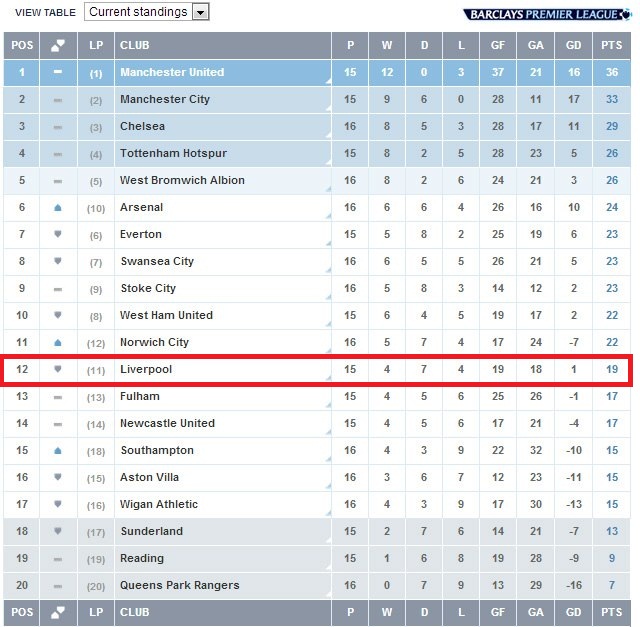Click Arsenal's blue up-arrow movement icon
640x627 pixels.
pos(58,208)
